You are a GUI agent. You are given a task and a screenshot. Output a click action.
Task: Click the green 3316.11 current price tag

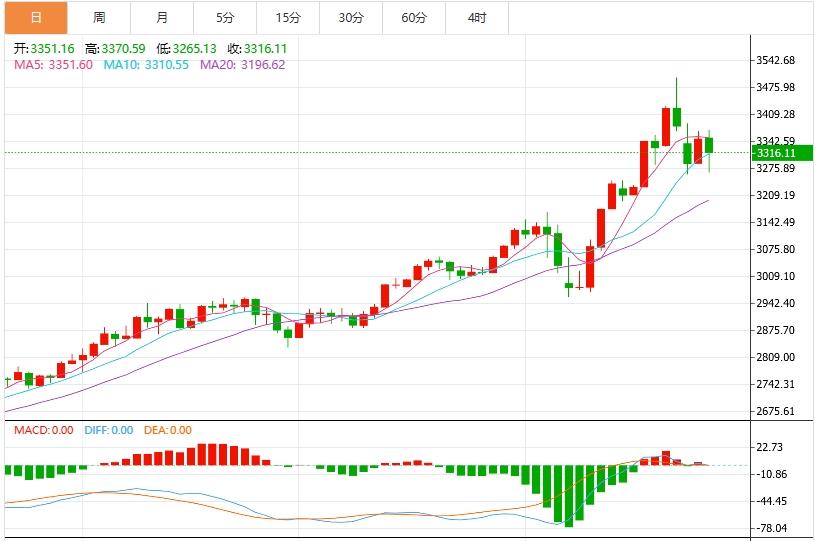coord(783,153)
